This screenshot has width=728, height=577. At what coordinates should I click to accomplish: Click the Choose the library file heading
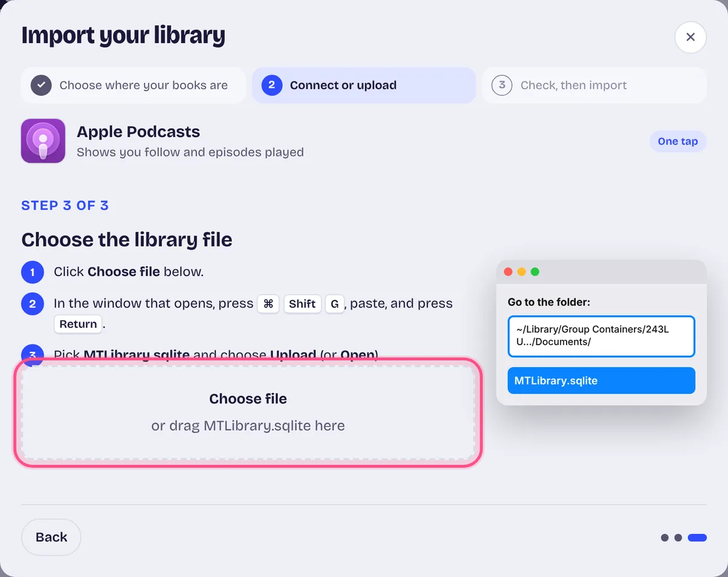click(127, 240)
